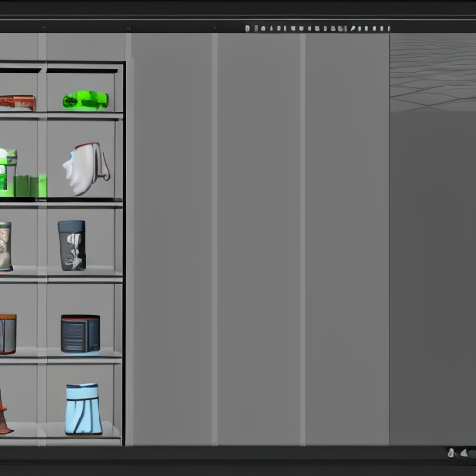Viewport: 476px width, 476px height.
Task: Click the triangle icon in bottom status bar
Action: coord(464,454)
